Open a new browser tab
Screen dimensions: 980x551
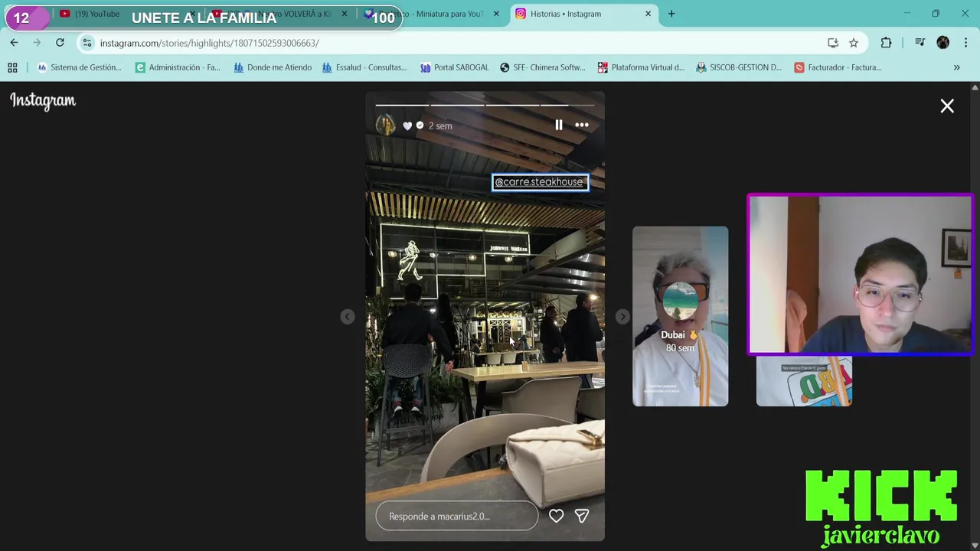(671, 14)
